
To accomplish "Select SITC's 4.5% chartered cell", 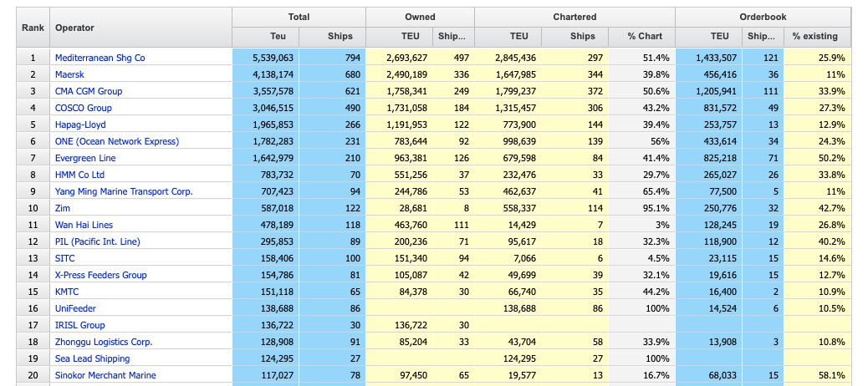I will coord(641,258).
